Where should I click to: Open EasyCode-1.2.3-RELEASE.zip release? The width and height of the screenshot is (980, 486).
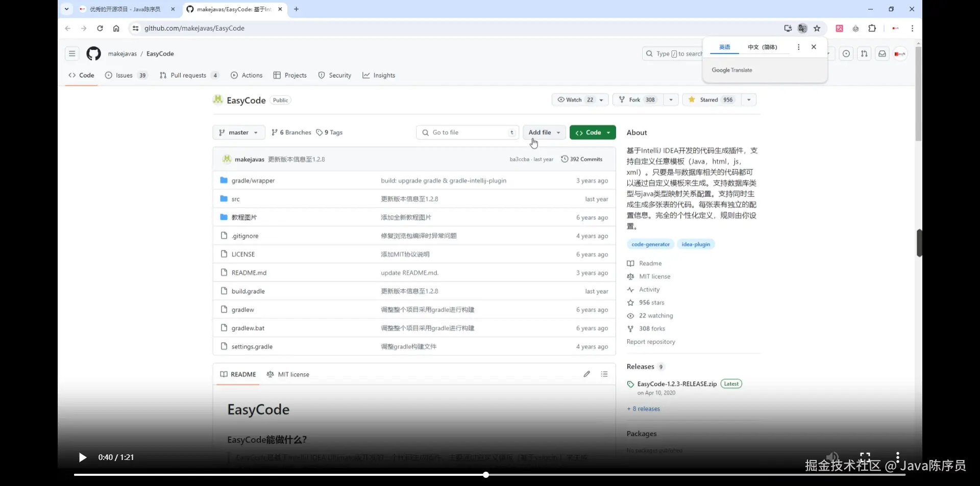coord(677,384)
